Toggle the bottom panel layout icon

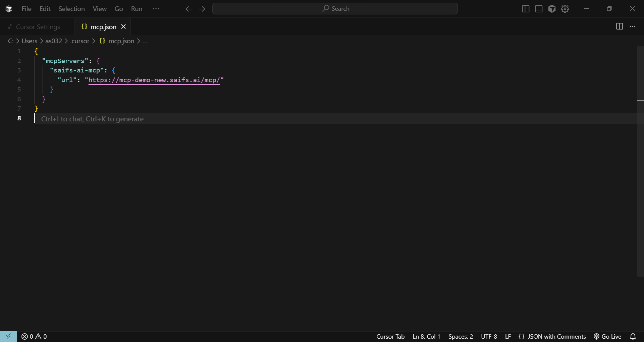[539, 9]
